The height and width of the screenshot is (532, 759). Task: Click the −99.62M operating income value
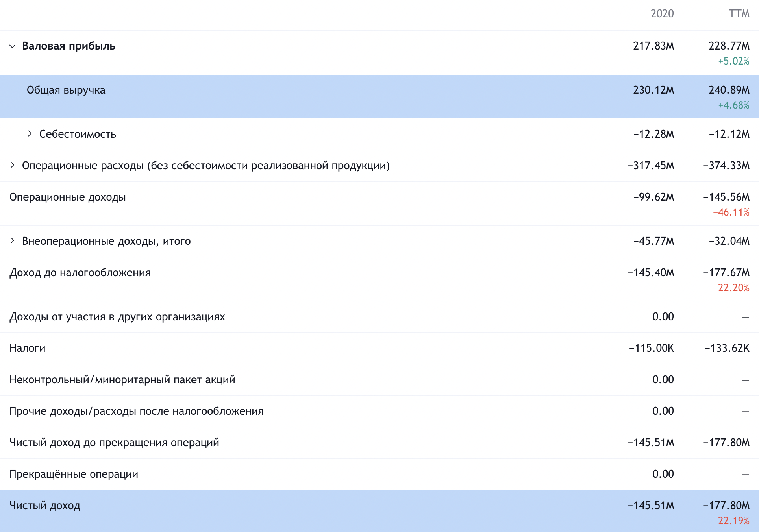[x=653, y=197]
